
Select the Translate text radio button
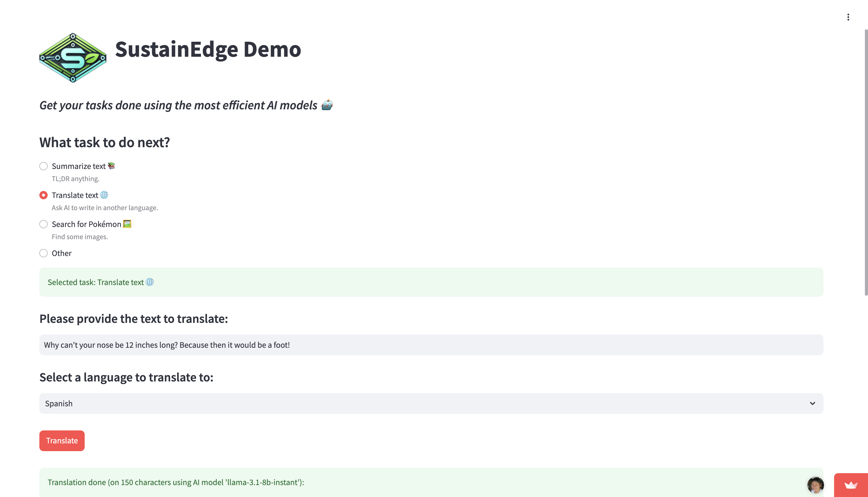coord(43,195)
